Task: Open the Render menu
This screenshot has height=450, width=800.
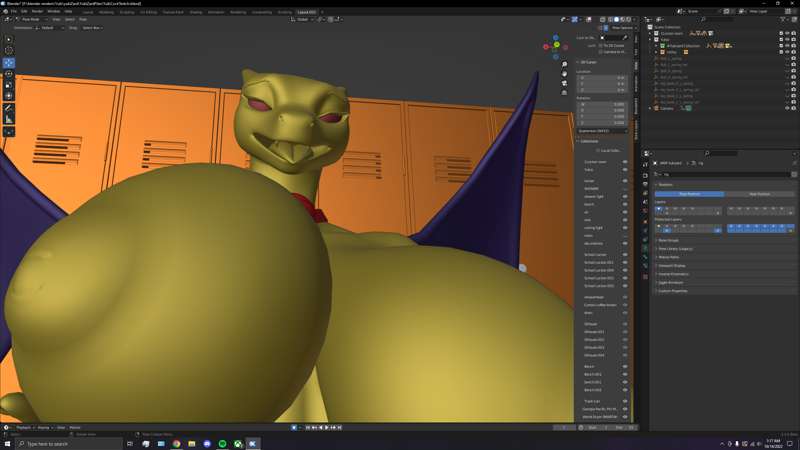Action: click(37, 11)
